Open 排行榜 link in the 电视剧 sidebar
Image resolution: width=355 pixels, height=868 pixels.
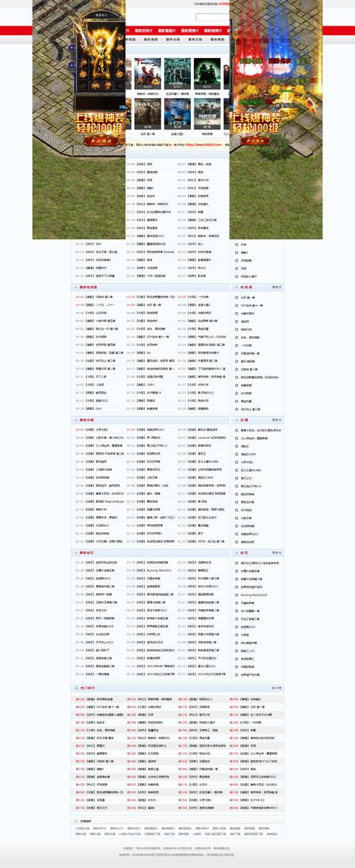pyautogui.click(x=277, y=287)
